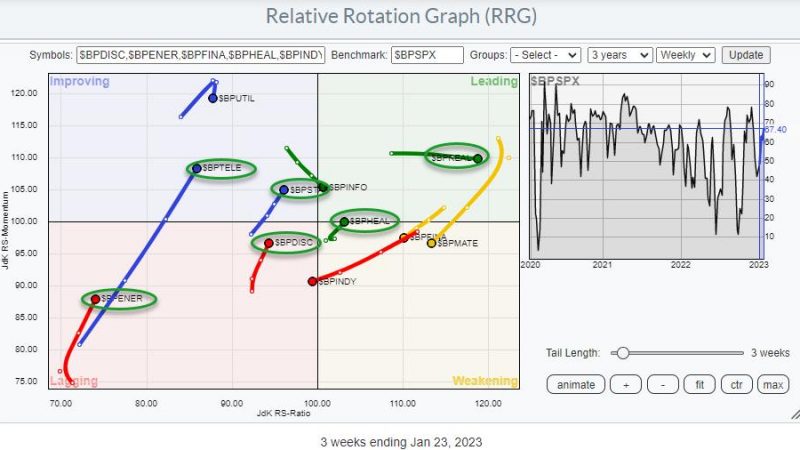
Task: Click the Update button
Action: pyautogui.click(x=746, y=55)
